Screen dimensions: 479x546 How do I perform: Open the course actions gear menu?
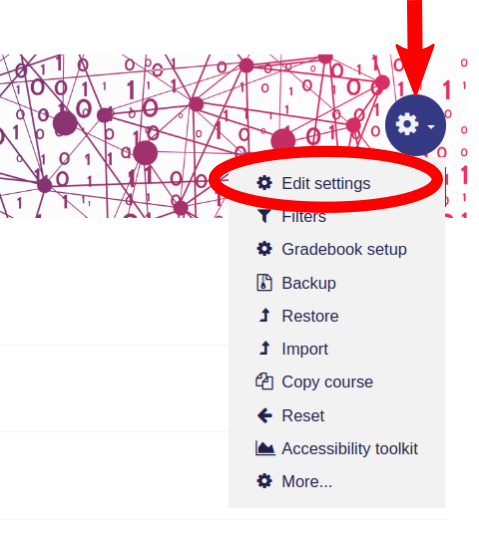[x=415, y=125]
